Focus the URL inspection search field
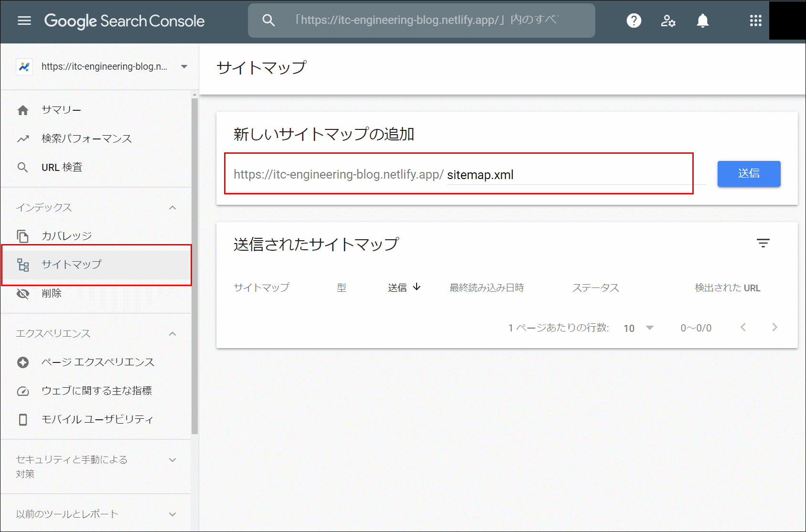Viewport: 806px width, 532px height. (x=421, y=21)
